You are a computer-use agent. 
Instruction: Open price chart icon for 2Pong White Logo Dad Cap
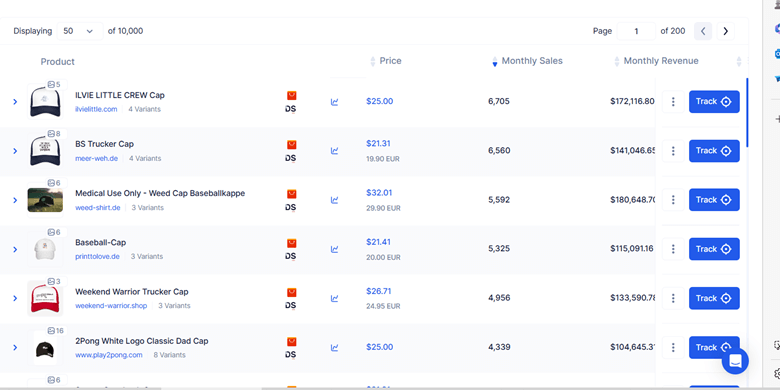[x=334, y=348]
